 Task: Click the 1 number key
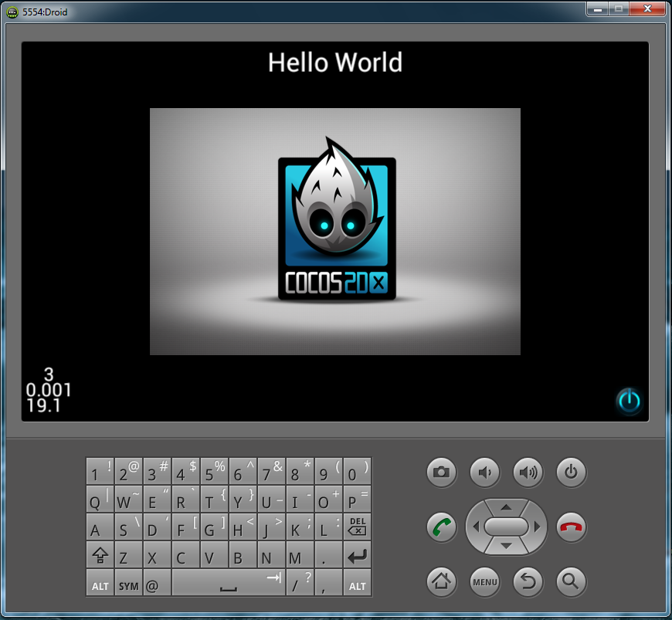coord(100,470)
